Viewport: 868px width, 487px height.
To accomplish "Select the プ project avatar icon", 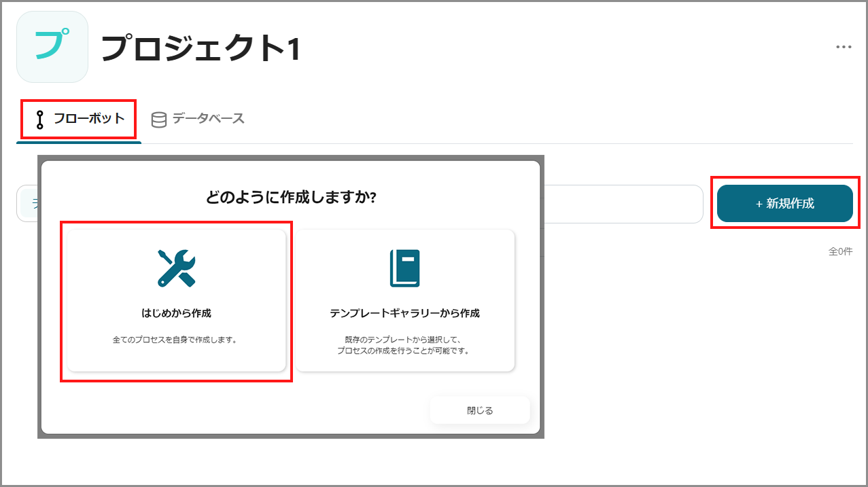I will (x=52, y=46).
